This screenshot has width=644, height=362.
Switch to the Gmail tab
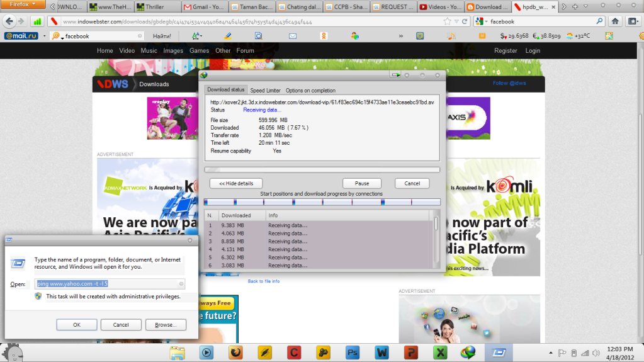[204, 7]
